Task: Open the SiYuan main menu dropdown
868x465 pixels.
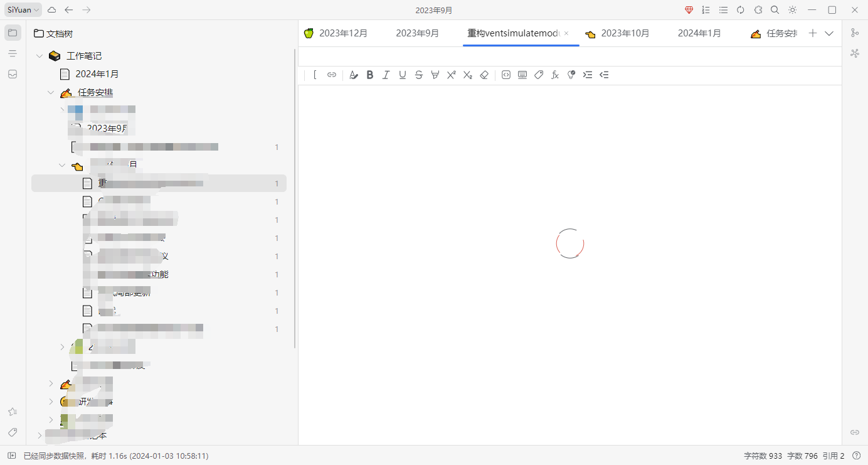Action: (x=23, y=10)
